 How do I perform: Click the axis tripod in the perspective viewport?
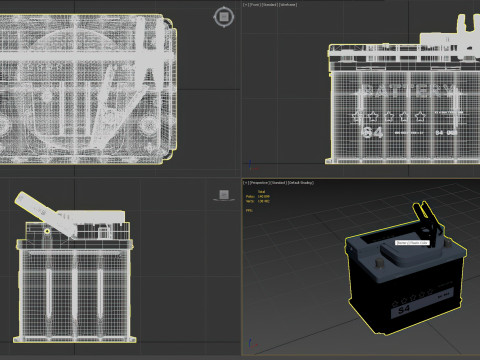tap(252, 344)
